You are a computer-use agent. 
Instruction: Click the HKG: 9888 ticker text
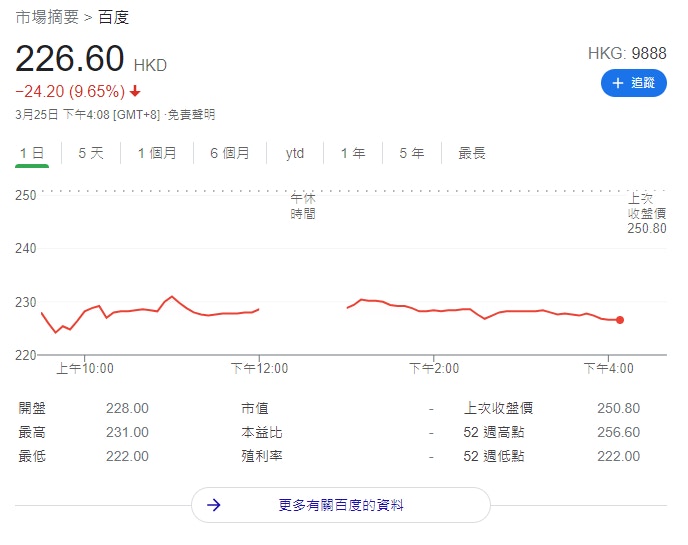coord(627,54)
